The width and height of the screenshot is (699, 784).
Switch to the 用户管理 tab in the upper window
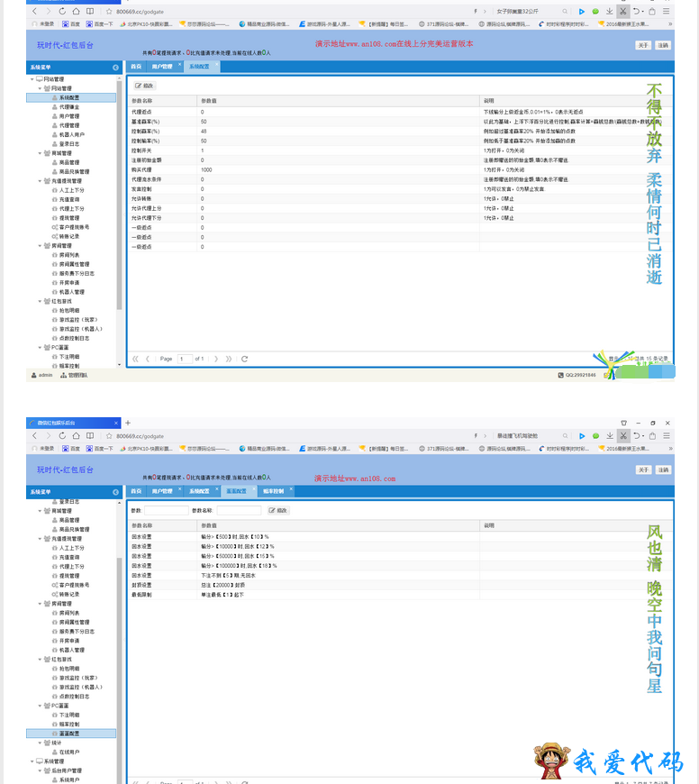(x=162, y=67)
